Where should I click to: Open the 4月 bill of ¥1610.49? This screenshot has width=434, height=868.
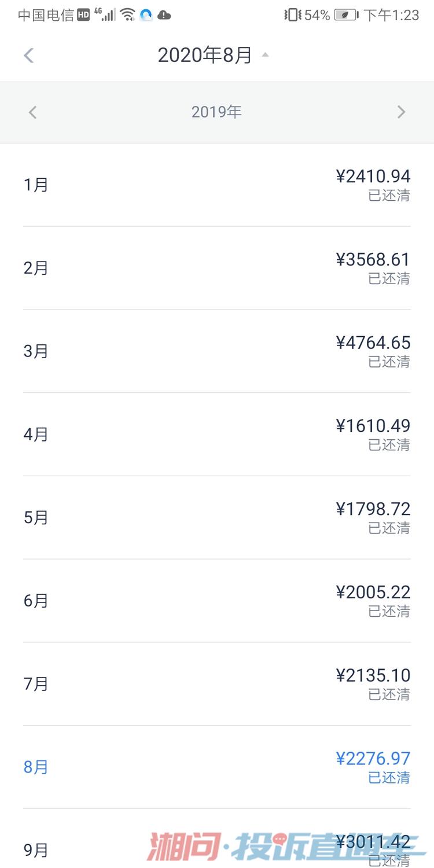click(216, 435)
